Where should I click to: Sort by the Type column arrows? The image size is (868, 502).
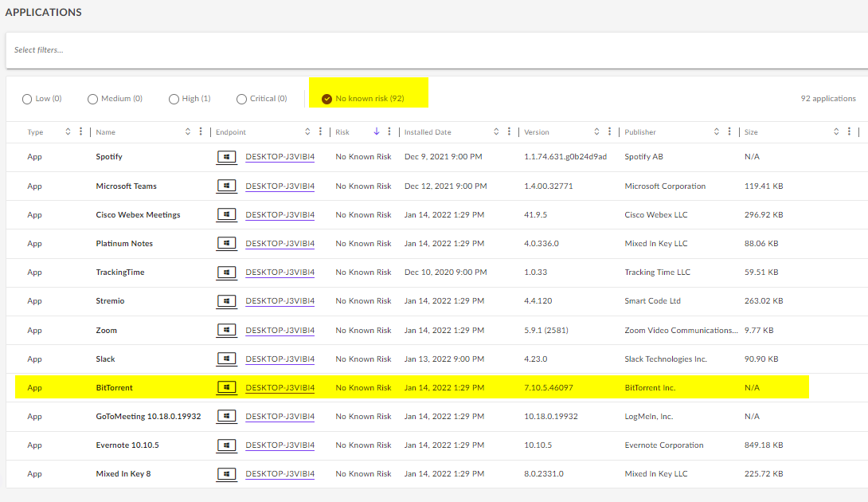(x=68, y=131)
